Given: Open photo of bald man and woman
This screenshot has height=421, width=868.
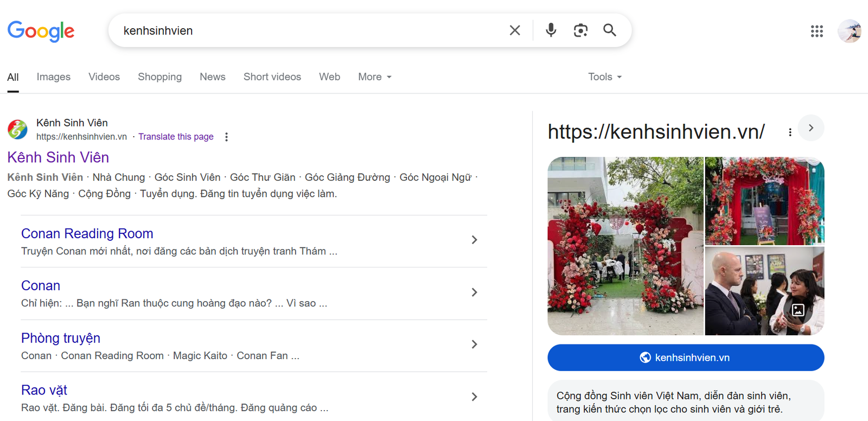Looking at the screenshot, I should (x=764, y=291).
